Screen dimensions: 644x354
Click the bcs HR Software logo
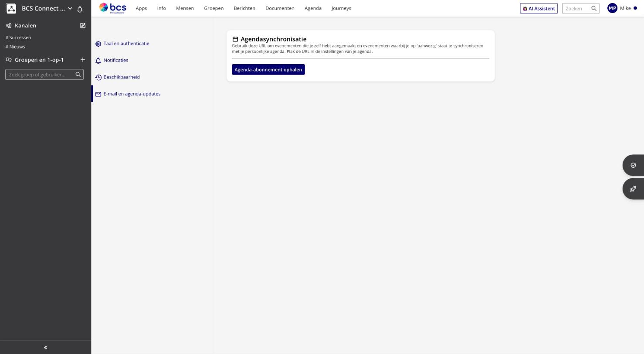[113, 8]
